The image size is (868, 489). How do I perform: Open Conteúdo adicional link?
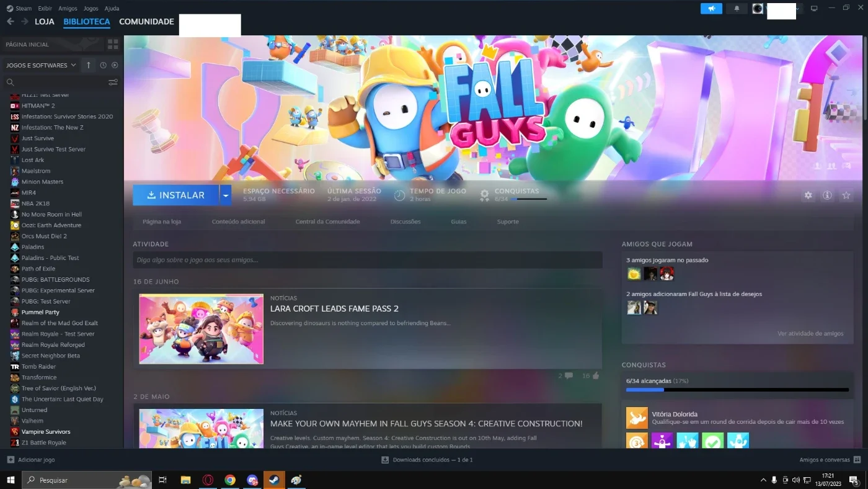(238, 222)
